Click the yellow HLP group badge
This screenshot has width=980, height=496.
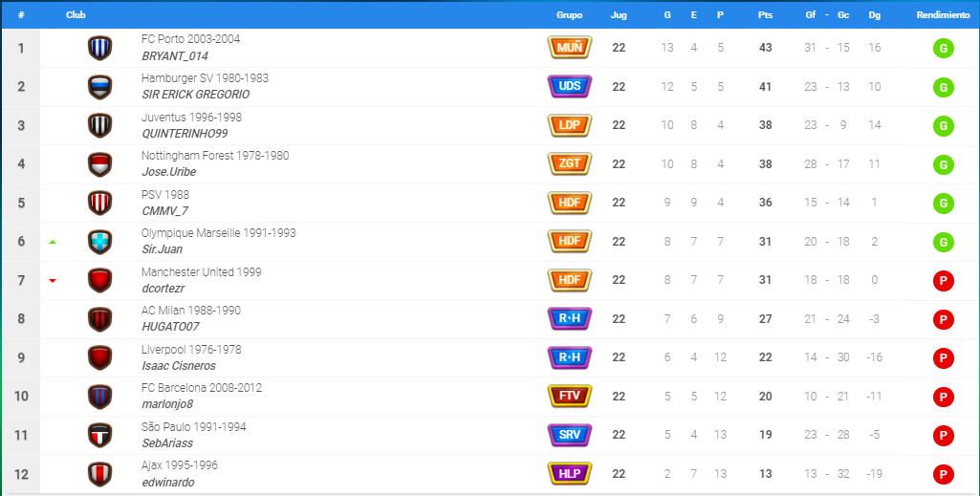[570, 473]
